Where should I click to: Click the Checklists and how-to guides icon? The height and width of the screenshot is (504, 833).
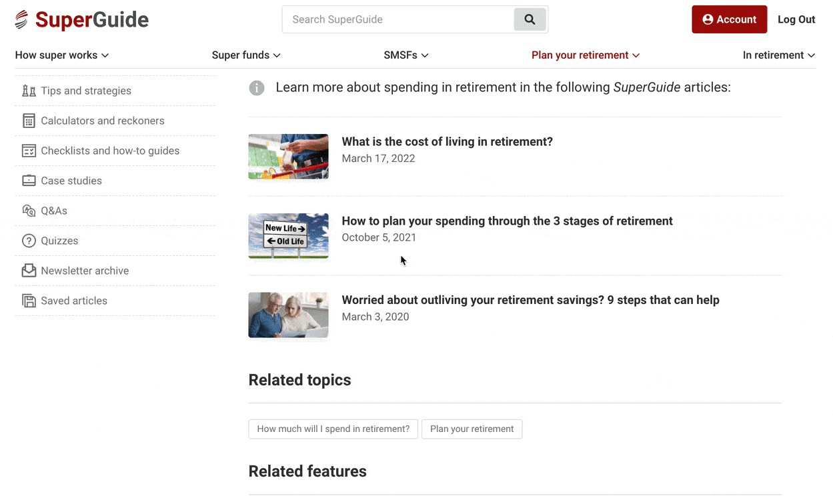[29, 151]
